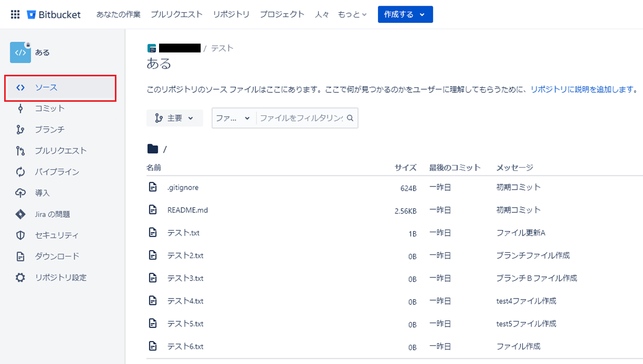Image resolution: width=643 pixels, height=364 pixels.
Task: Open the テスト2.txt file link
Action: (x=186, y=255)
